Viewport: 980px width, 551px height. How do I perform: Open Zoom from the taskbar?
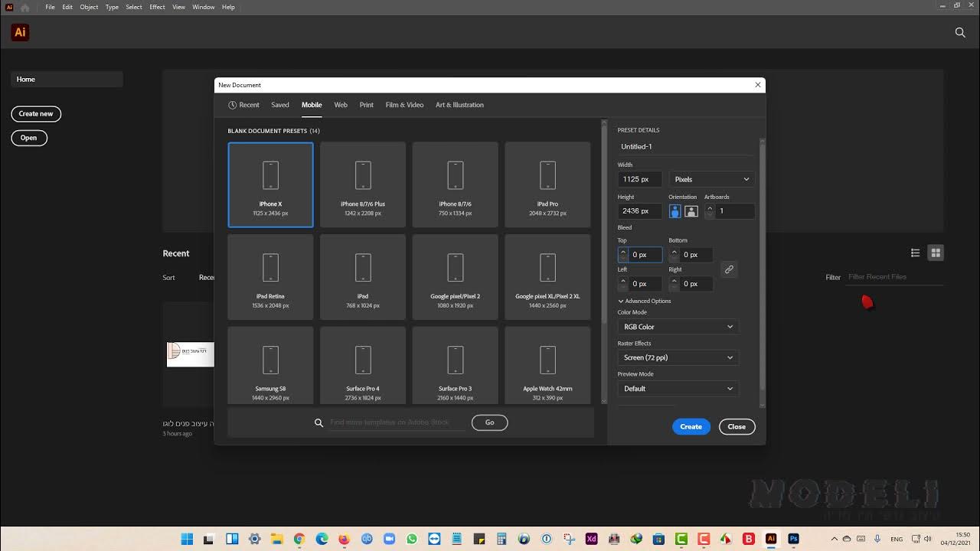point(389,539)
